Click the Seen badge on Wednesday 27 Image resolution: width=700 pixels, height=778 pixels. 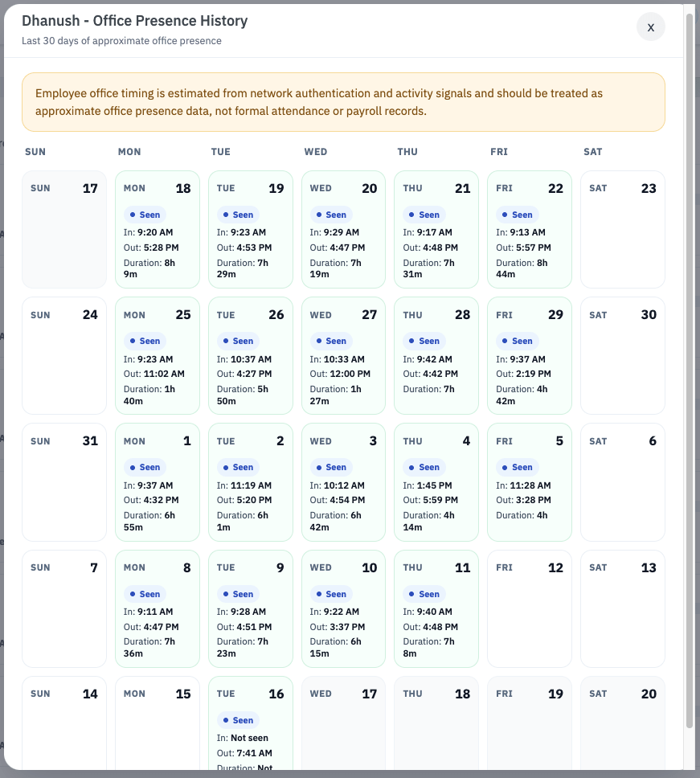(x=331, y=341)
